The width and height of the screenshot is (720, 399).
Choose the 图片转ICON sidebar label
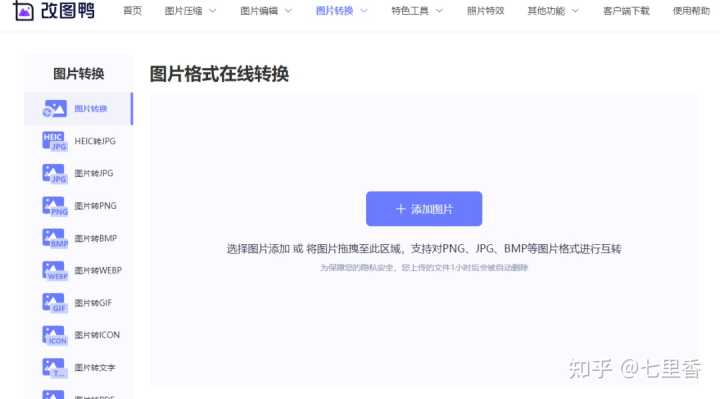(x=97, y=335)
